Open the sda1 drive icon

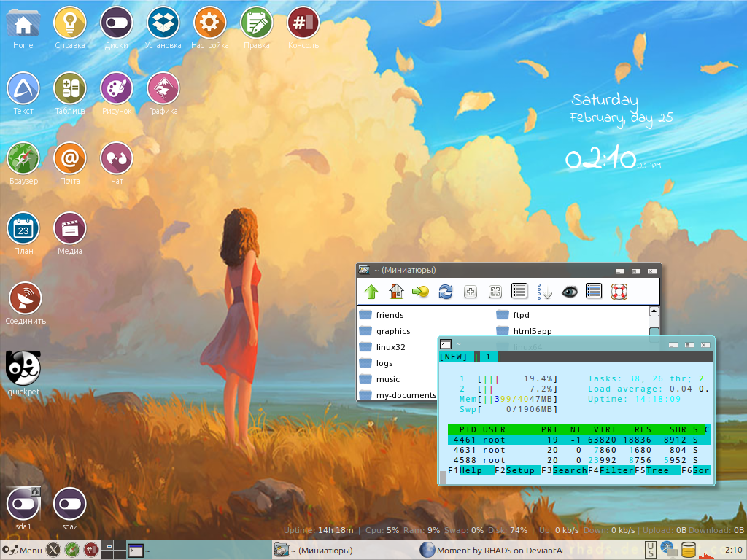point(23,505)
